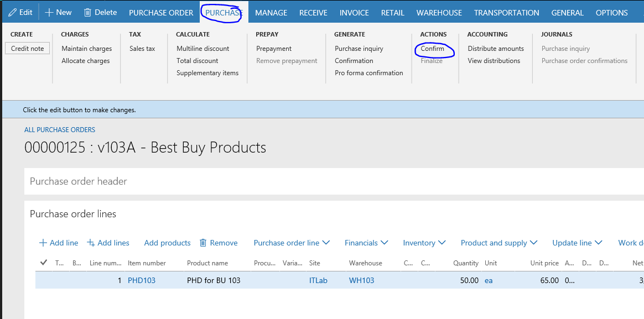Open the Financials dropdown menu
644x319 pixels.
[366, 243]
